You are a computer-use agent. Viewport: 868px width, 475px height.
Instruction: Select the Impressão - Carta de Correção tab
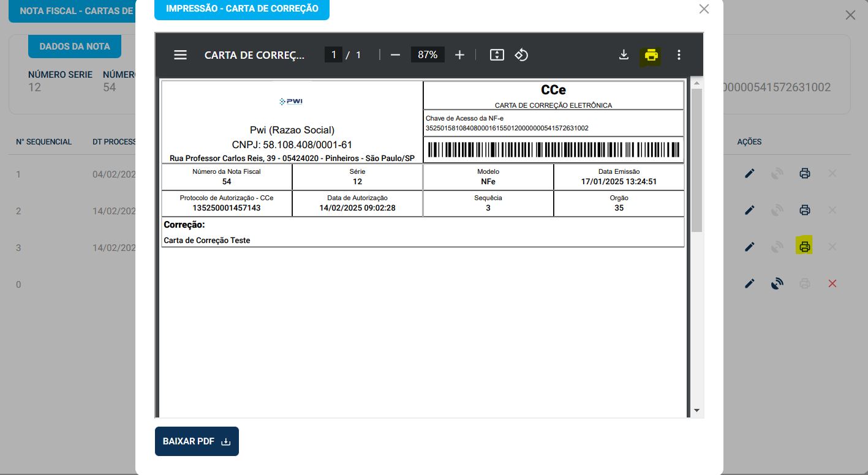click(242, 9)
